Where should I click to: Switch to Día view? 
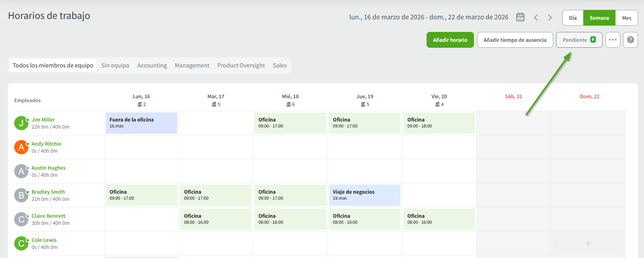[x=573, y=18]
